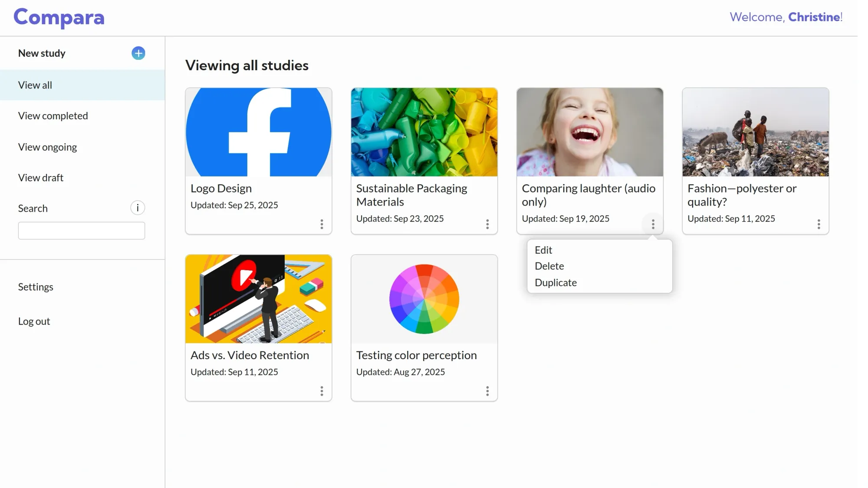The width and height of the screenshot is (868, 488).
Task: Choose Edit from the popup menu
Action: pos(543,250)
